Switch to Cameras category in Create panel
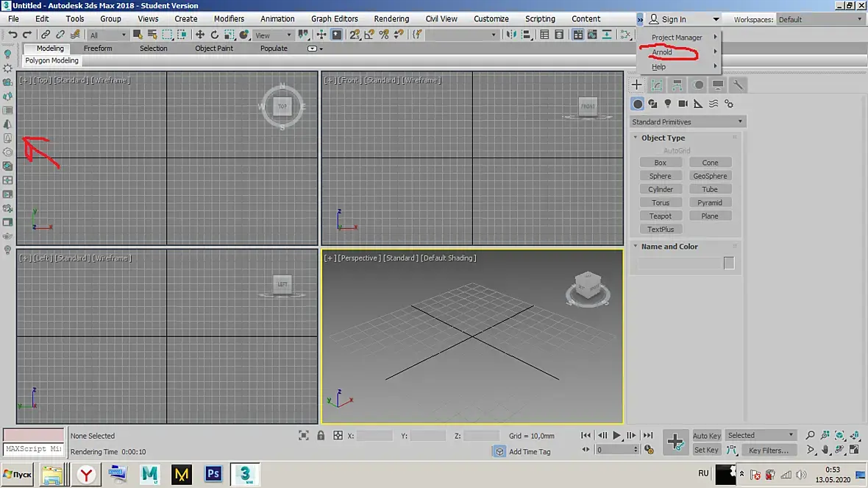The image size is (868, 488). point(683,104)
